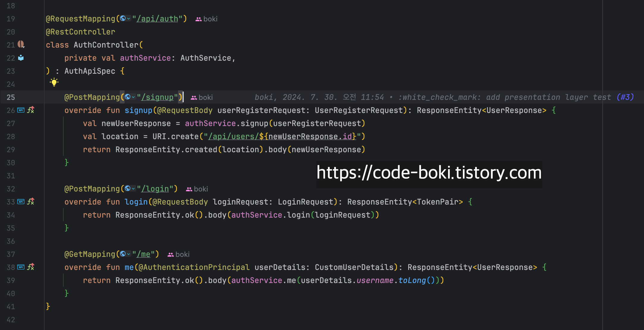This screenshot has width=644, height=330.
Task: Click line number 30 in the gutter
Action: [x=11, y=163]
